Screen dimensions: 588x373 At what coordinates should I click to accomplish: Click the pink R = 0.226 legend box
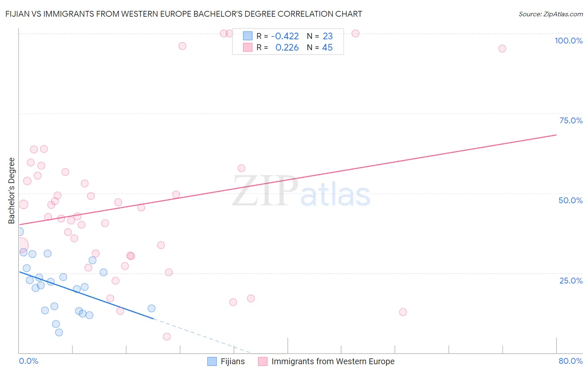[x=248, y=47]
